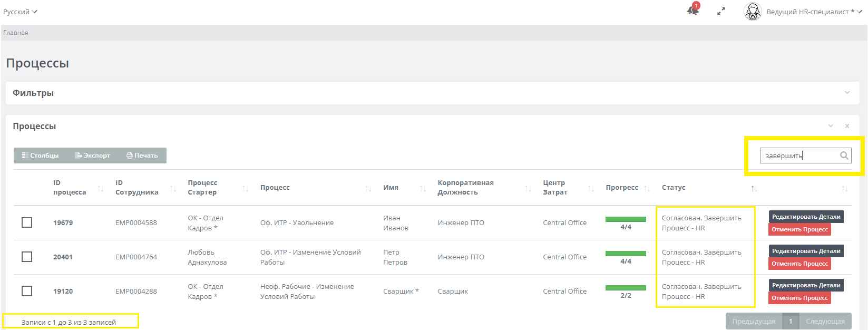Sort by Прогресс column arrows
This screenshot has width=868, height=330.
[x=647, y=188]
